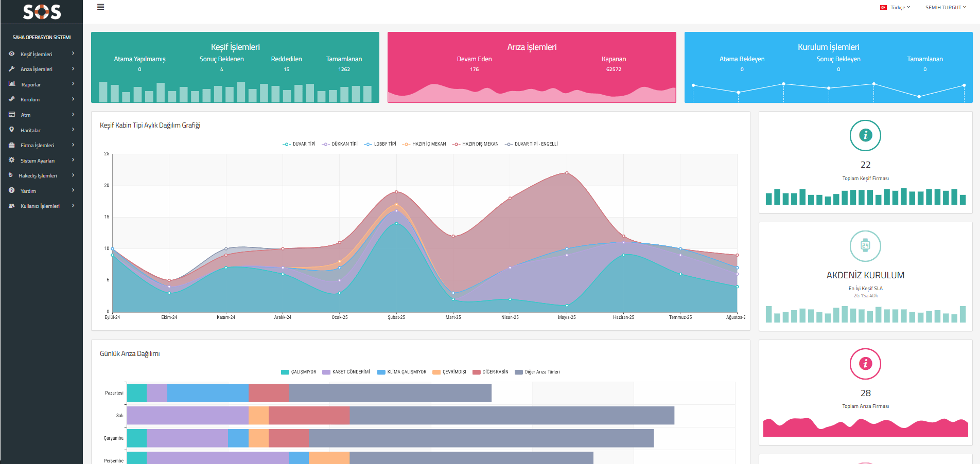This screenshot has width=980, height=464.
Task: Toggle DUVAR TİPİ series in chart legend
Action: point(299,144)
